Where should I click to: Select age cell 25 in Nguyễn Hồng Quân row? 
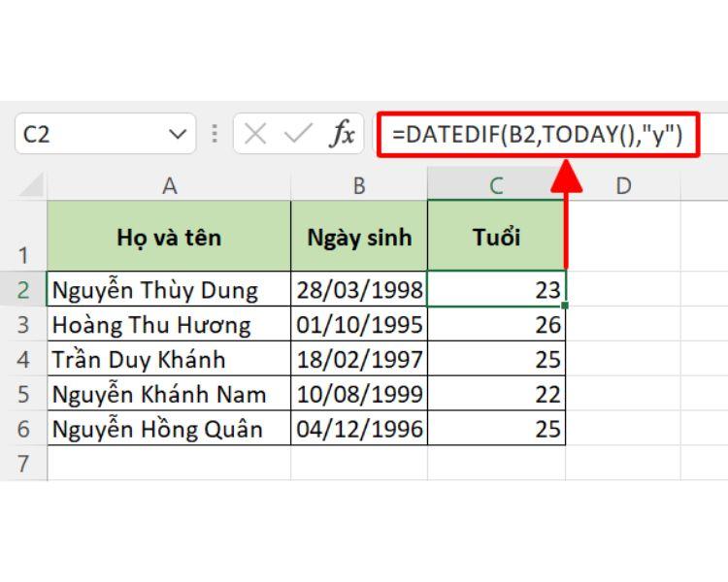(x=496, y=429)
